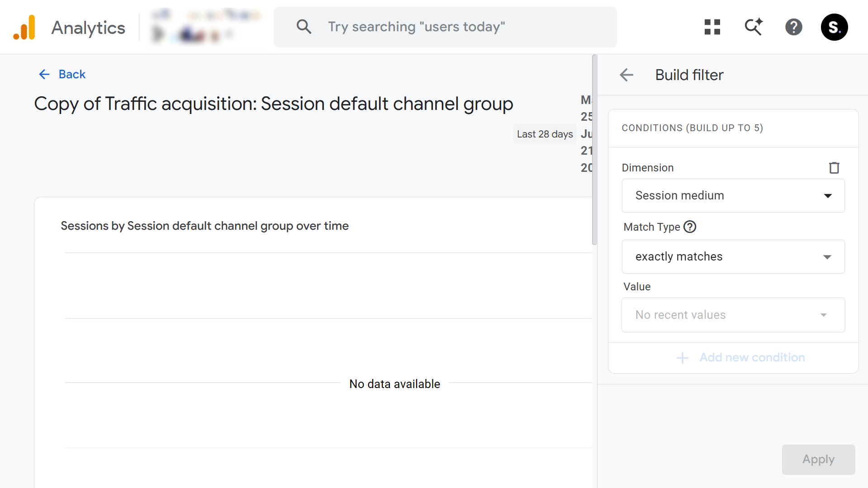Open the Analytics insights search icon
The width and height of the screenshot is (868, 488).
coord(754,27)
